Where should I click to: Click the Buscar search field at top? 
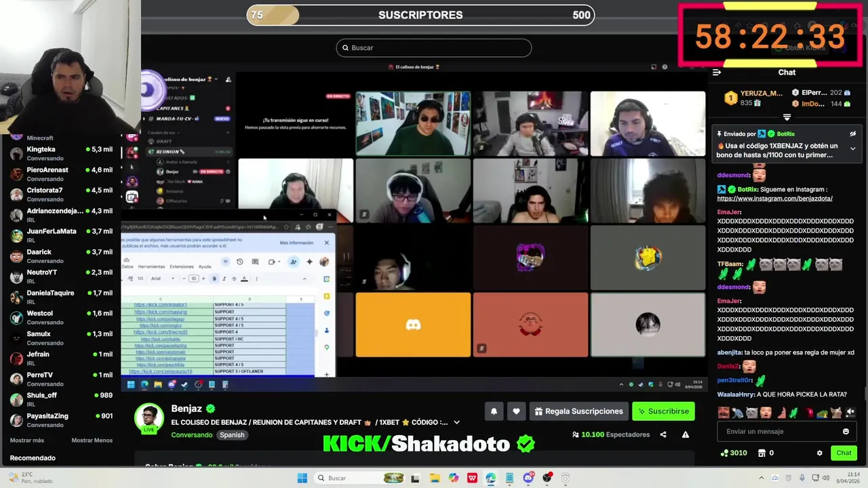[434, 47]
